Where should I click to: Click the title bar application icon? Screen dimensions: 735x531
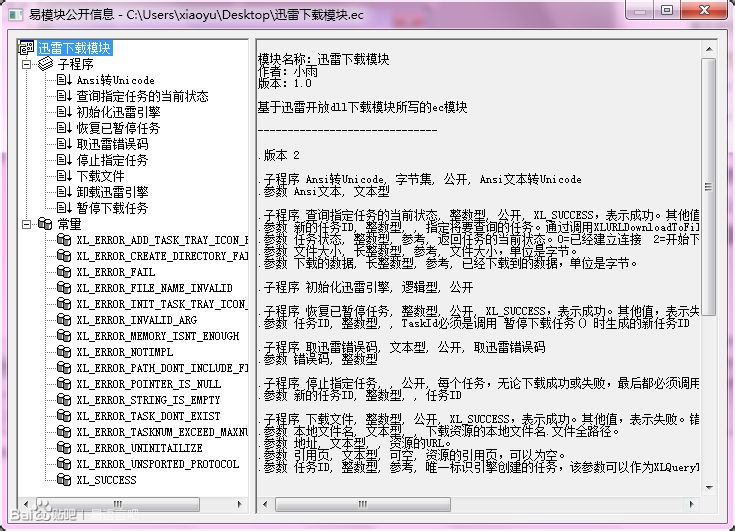(15, 15)
